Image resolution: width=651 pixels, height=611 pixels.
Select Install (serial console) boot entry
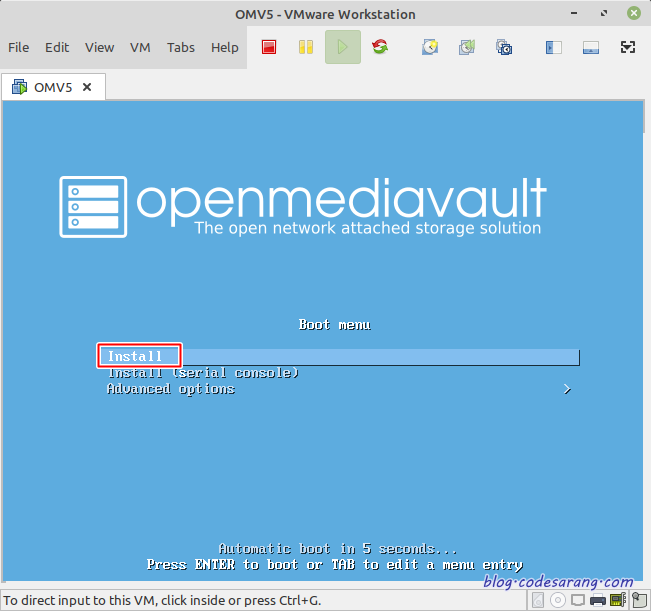[x=203, y=373]
